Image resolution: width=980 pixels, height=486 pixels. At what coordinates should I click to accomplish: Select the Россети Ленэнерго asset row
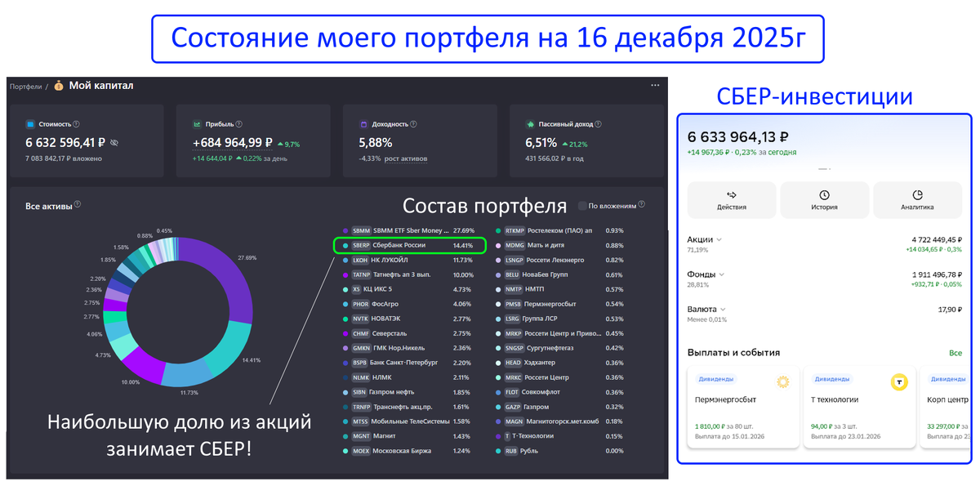click(561, 260)
